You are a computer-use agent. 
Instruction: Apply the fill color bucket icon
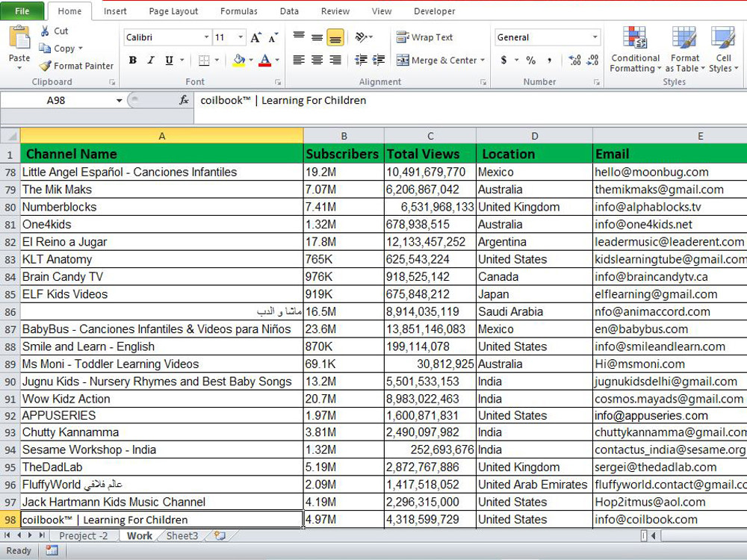(x=239, y=60)
